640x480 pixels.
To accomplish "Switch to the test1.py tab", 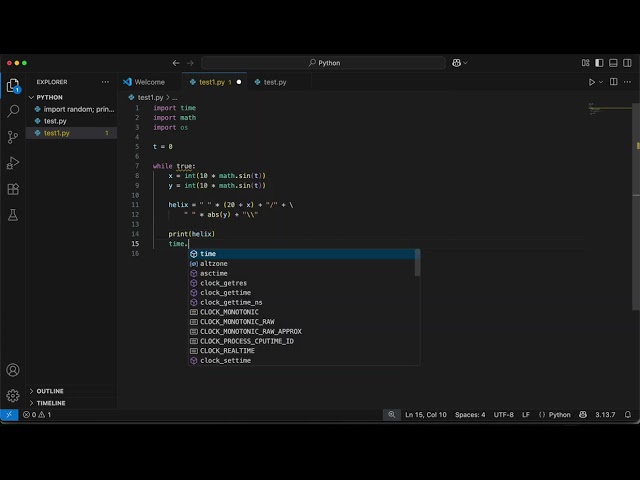I will [212, 82].
